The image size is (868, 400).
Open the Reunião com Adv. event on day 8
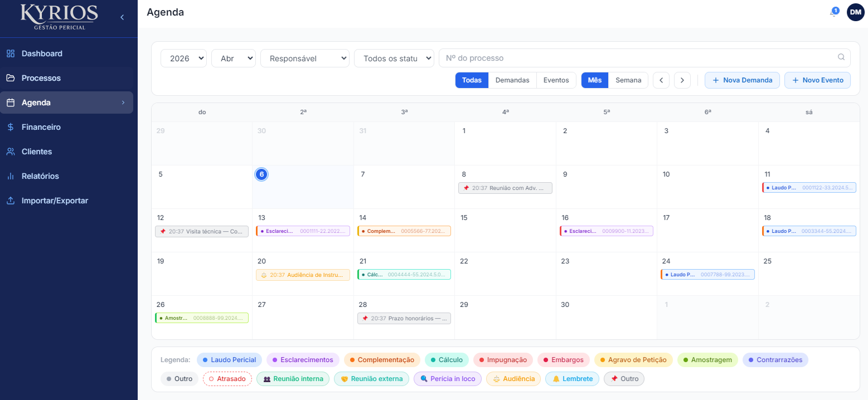tap(505, 188)
